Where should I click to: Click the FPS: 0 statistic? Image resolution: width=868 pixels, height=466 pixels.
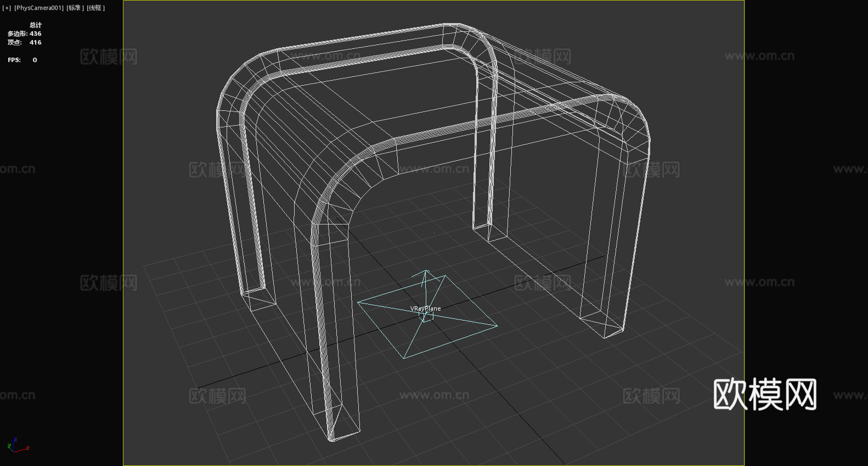pos(22,60)
